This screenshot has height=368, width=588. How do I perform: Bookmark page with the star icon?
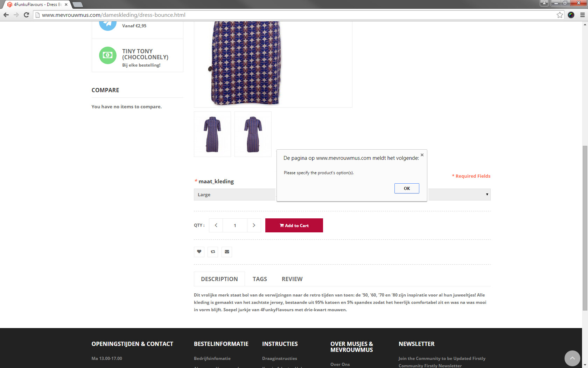(560, 15)
